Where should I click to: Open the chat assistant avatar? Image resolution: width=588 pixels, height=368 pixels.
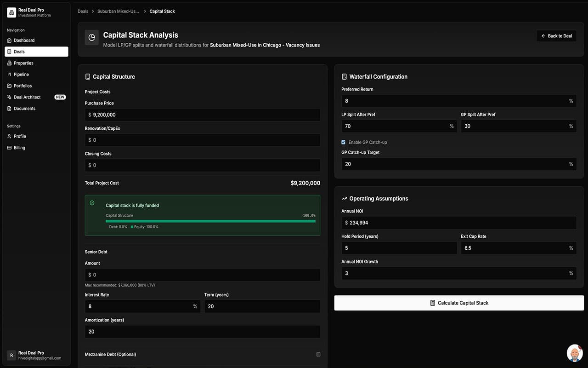pyautogui.click(x=574, y=353)
